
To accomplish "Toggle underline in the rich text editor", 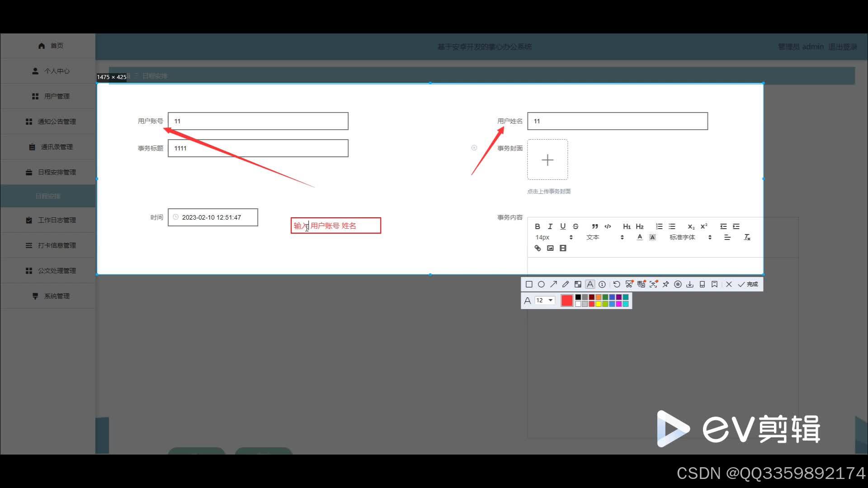I will tap(563, 226).
